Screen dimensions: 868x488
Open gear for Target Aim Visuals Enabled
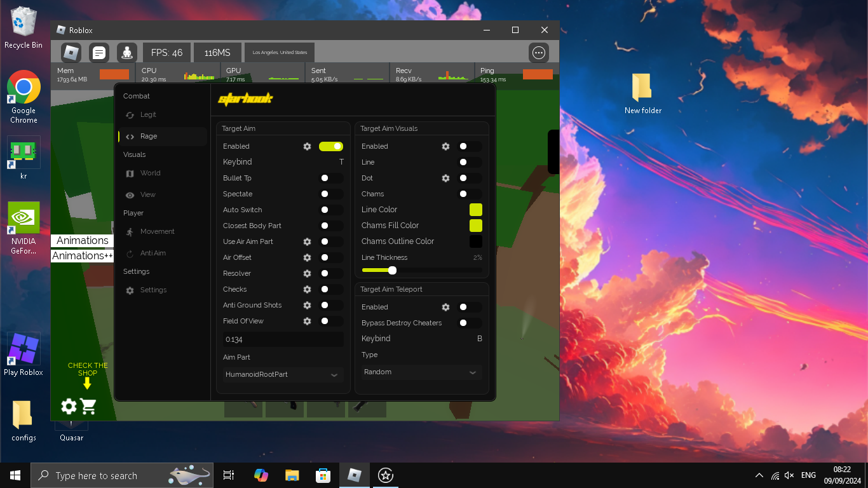click(445, 146)
